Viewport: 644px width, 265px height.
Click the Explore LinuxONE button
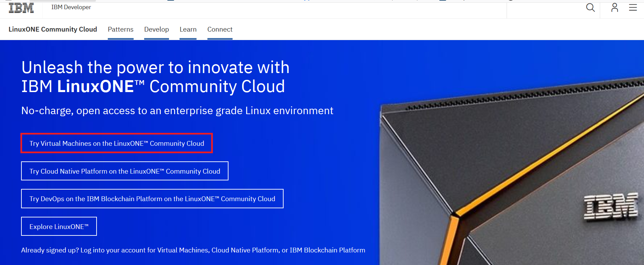(59, 226)
